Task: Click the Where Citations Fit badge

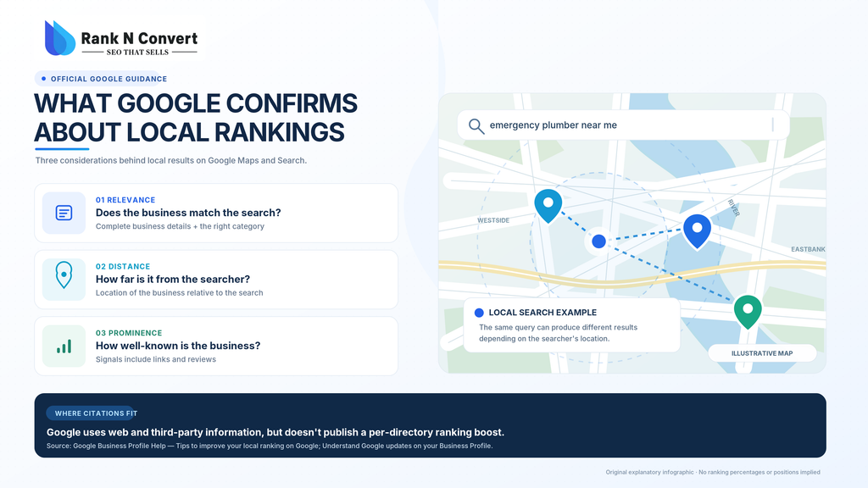Action: (92, 413)
